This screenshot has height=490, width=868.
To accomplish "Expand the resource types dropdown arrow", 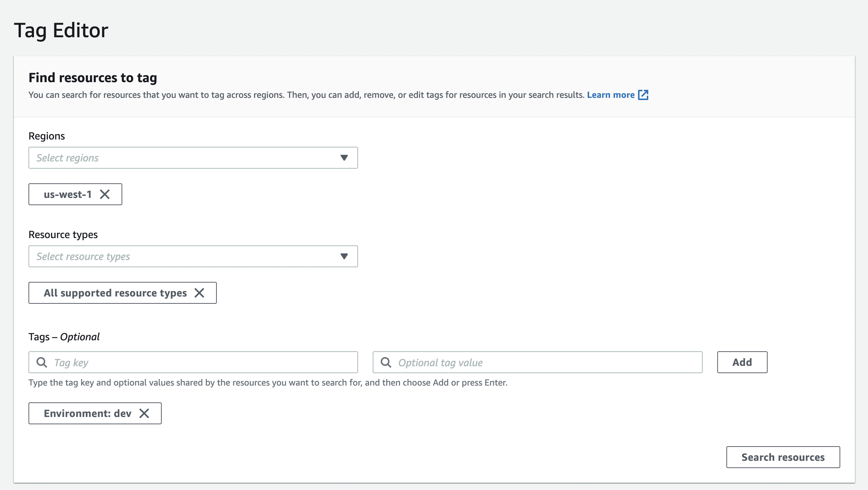I will pyautogui.click(x=343, y=256).
